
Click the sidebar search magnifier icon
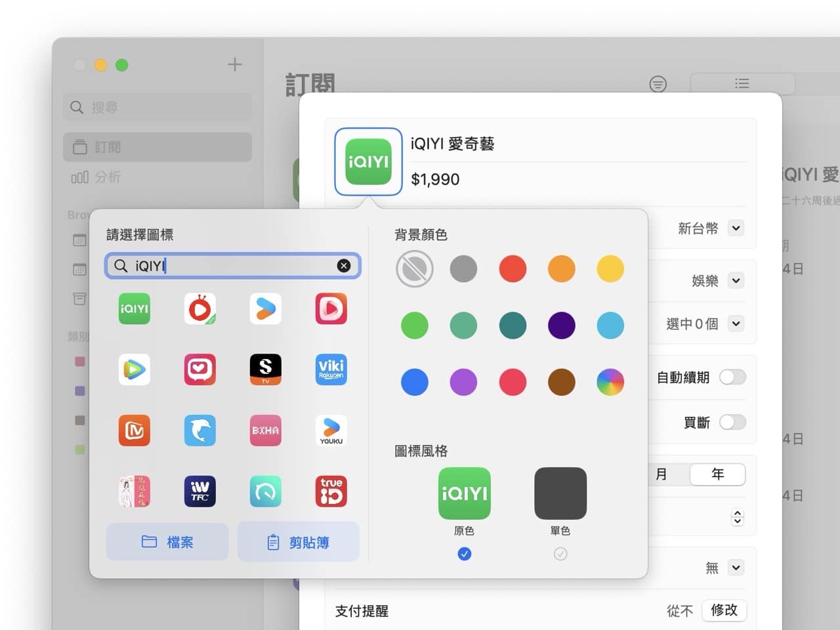(77, 107)
